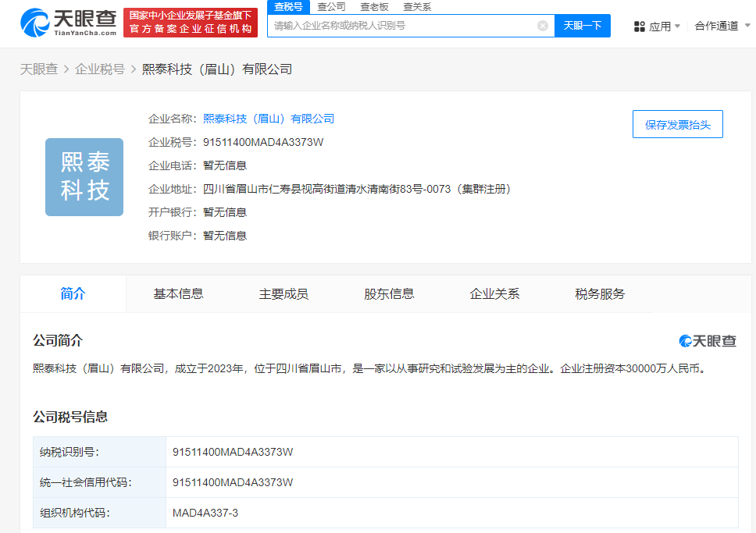Click the 银行账户 暂无信息 text
The height and width of the screenshot is (533, 756).
coord(225,236)
